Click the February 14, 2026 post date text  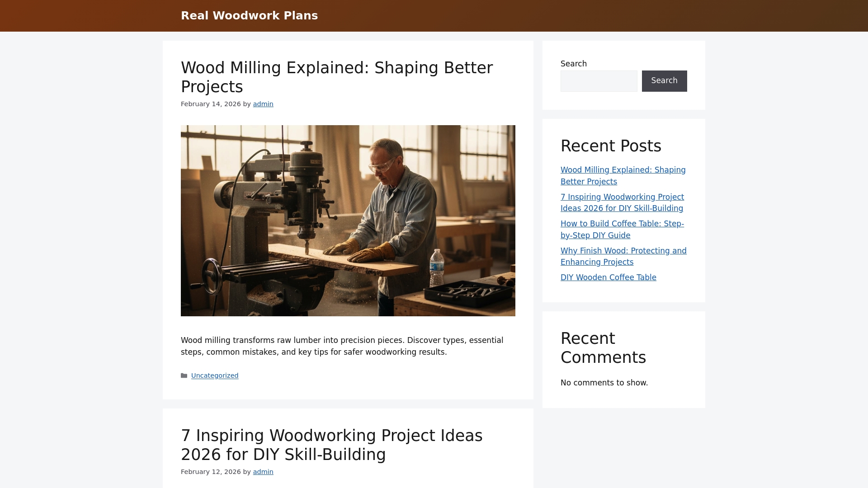coord(210,104)
